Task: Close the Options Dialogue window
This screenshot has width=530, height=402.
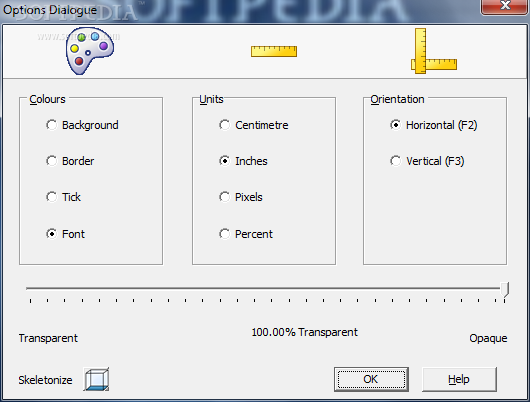Action: pyautogui.click(x=505, y=6)
